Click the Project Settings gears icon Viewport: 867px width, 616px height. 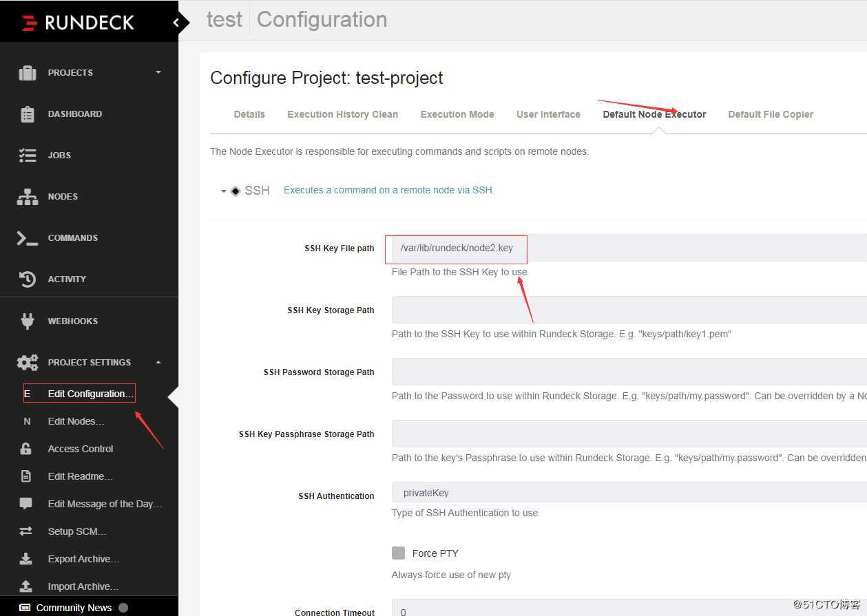click(x=27, y=362)
